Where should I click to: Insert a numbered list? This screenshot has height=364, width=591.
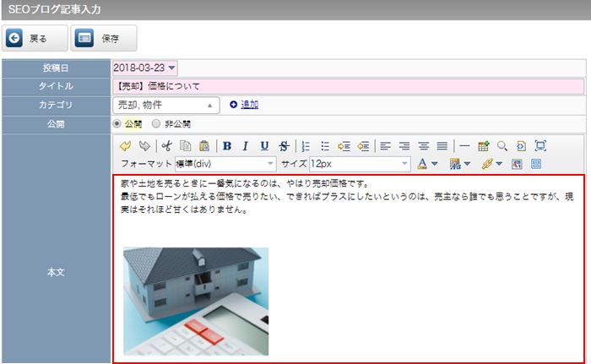click(x=306, y=145)
